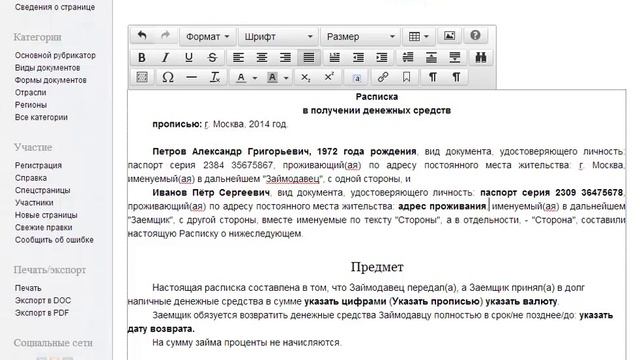The height and width of the screenshot is (360, 640).
Task: Add space before paragraph icon
Action: pos(431,58)
